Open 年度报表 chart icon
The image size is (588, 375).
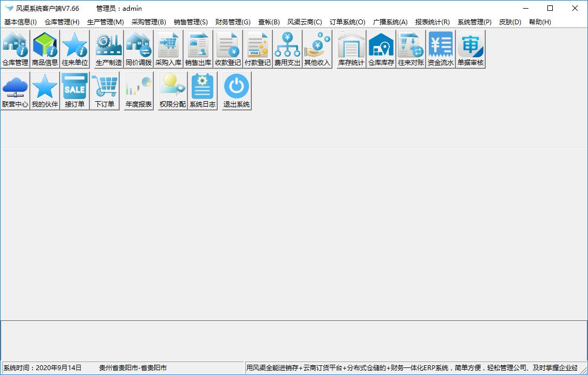click(139, 91)
